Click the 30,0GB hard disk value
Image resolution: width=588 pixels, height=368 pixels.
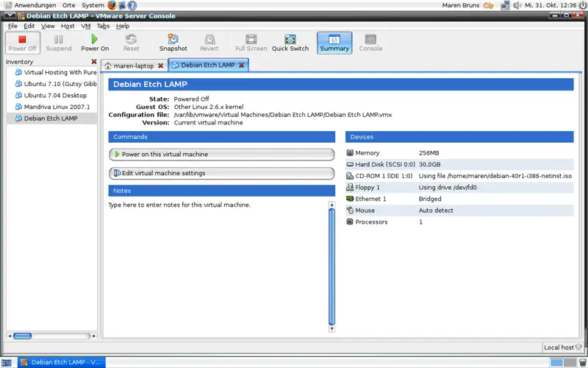point(429,164)
